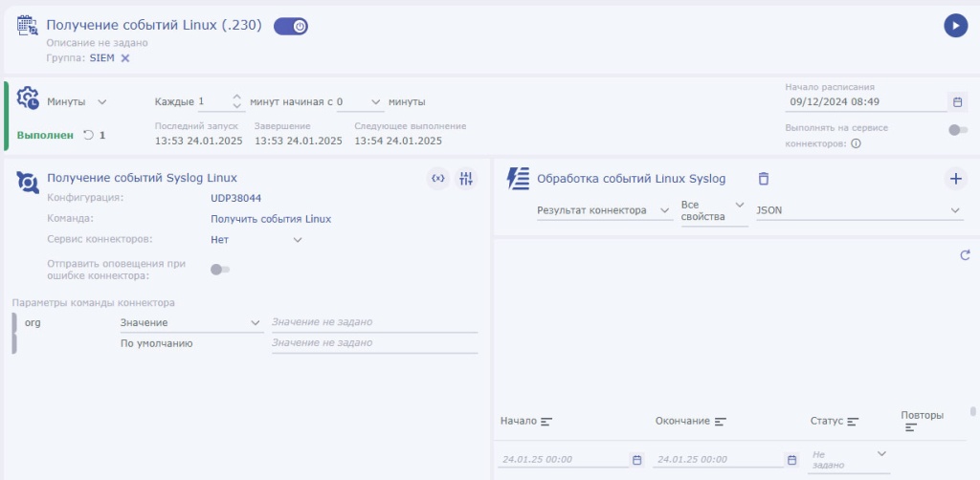
Task: Refresh the results list
Action: click(965, 255)
